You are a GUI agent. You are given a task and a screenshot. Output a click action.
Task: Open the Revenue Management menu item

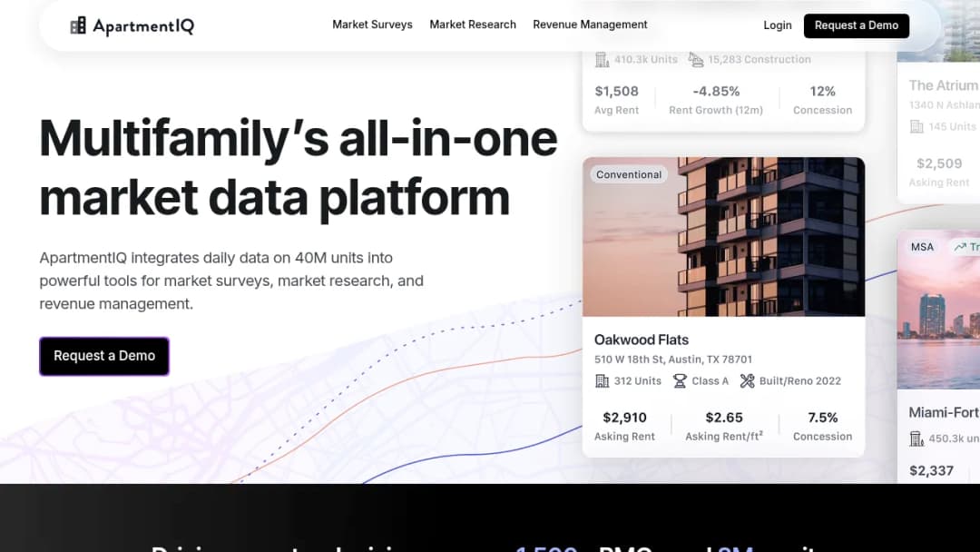click(x=590, y=25)
